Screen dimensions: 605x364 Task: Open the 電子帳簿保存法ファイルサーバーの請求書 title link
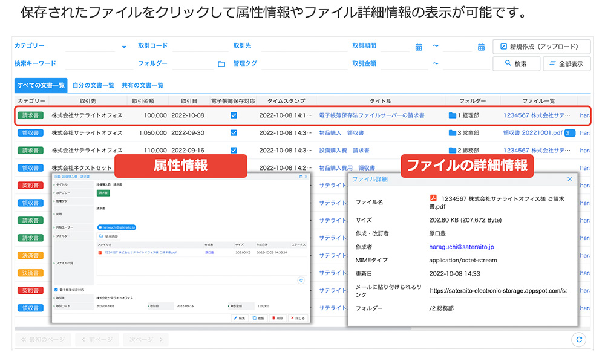coord(371,115)
